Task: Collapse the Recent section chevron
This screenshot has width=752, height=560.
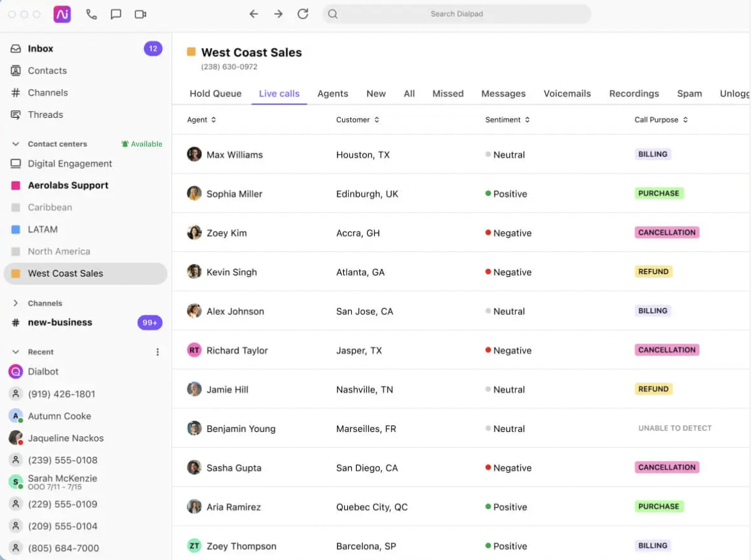Action: pos(16,352)
